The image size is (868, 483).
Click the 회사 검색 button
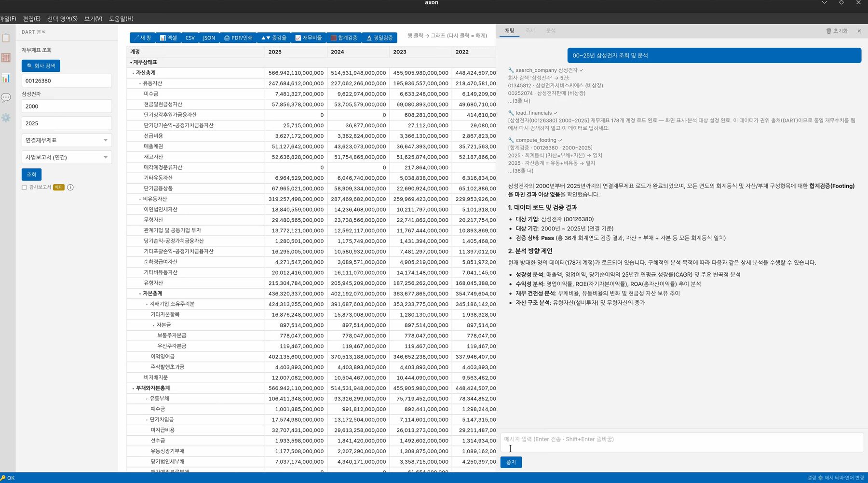point(41,66)
